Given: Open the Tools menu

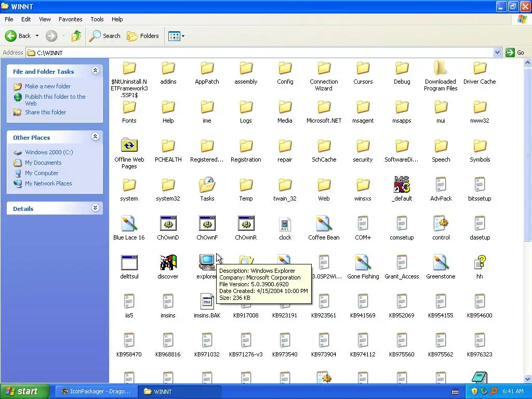Looking at the screenshot, I should (97, 19).
